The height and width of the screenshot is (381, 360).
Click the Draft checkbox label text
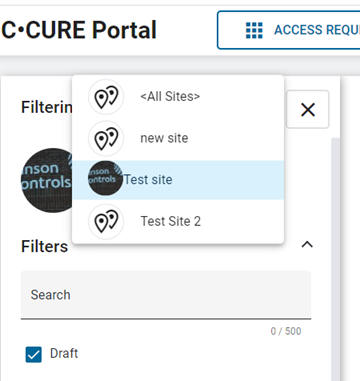64,353
